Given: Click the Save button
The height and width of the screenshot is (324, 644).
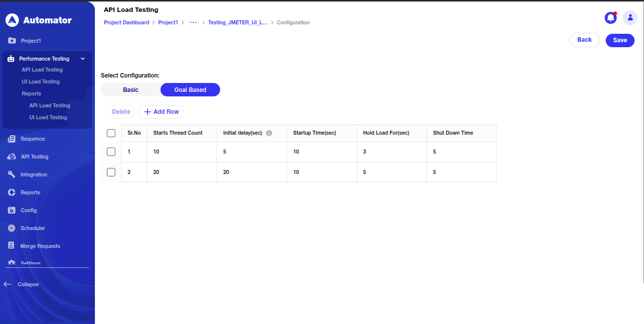Looking at the screenshot, I should click(620, 40).
